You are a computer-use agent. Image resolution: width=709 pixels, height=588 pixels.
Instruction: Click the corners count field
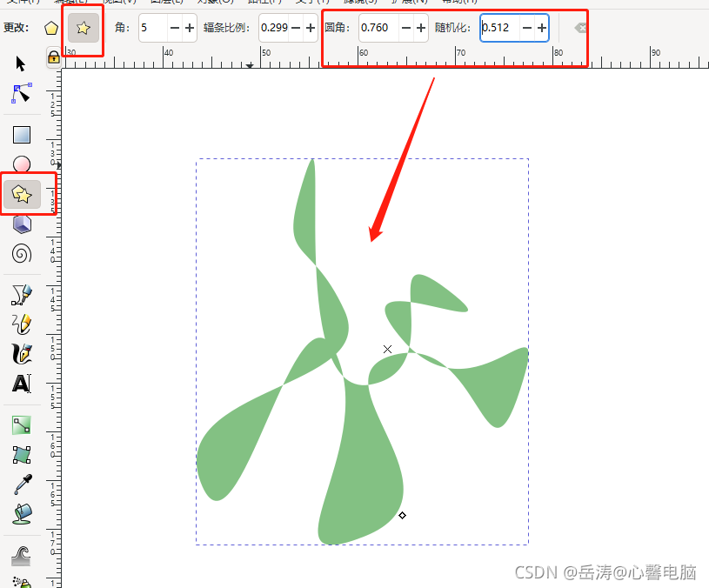point(153,28)
